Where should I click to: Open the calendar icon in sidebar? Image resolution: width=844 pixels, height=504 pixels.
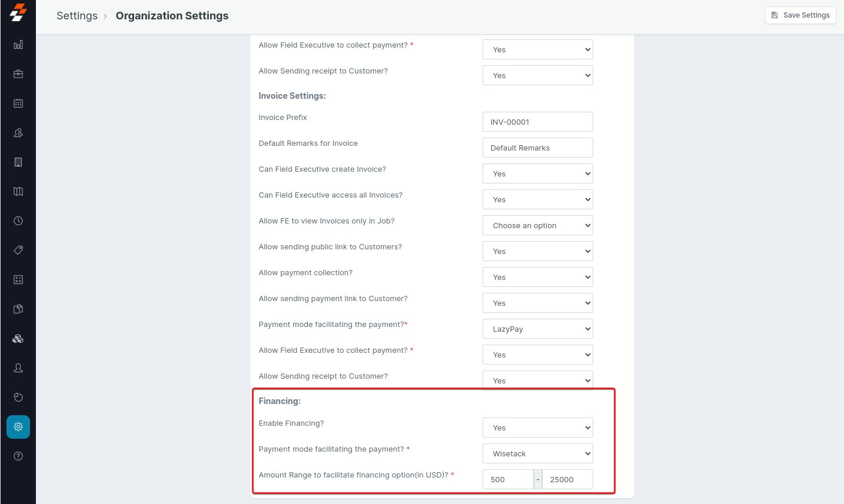[18, 104]
